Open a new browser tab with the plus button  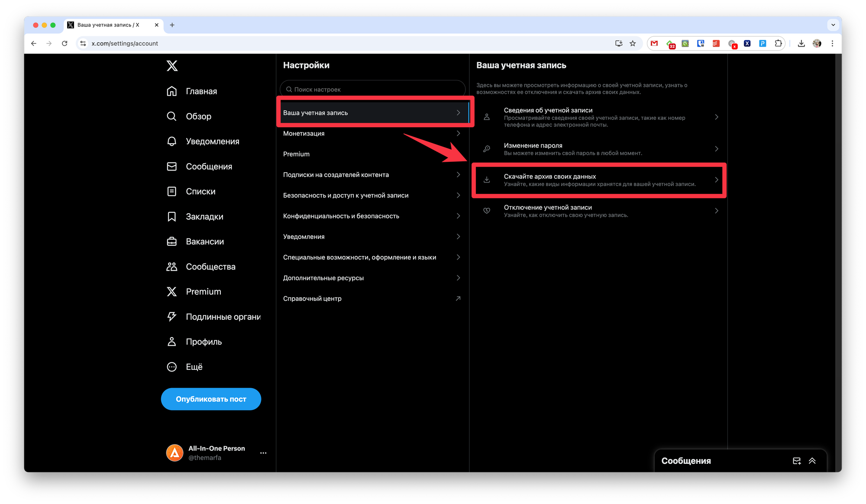coord(172,25)
